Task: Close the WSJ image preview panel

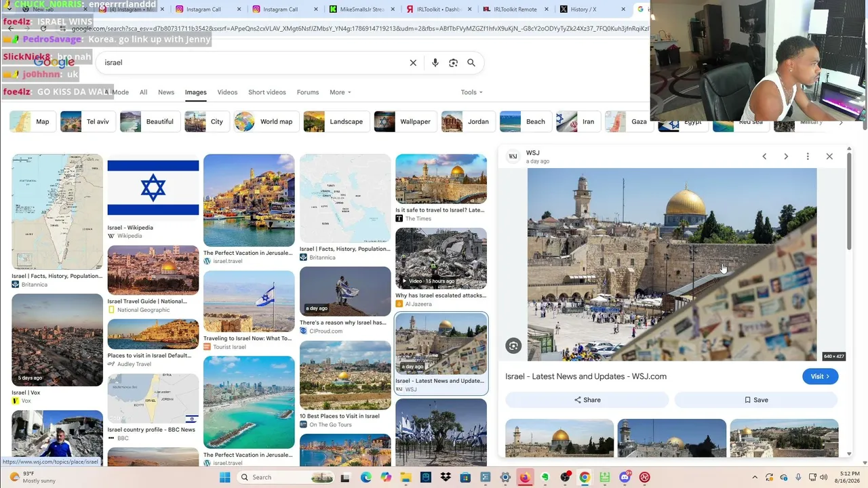Action: (829, 157)
